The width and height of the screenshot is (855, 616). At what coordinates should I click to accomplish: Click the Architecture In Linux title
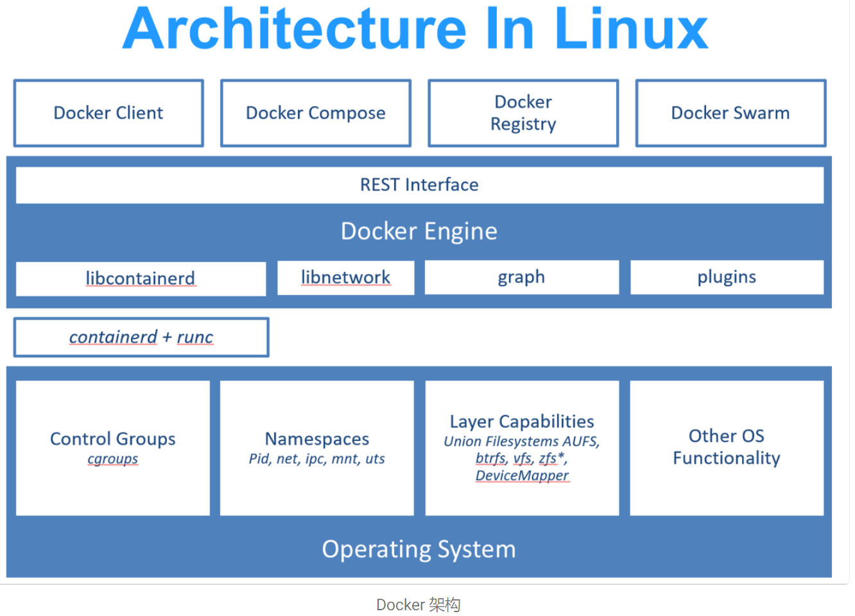point(416,29)
